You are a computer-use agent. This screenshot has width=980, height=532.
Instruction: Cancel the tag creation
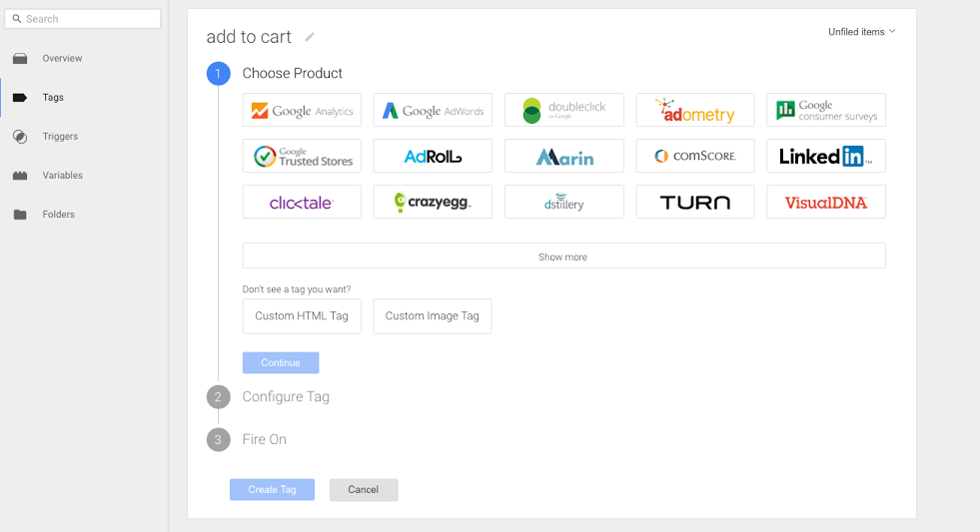point(364,489)
